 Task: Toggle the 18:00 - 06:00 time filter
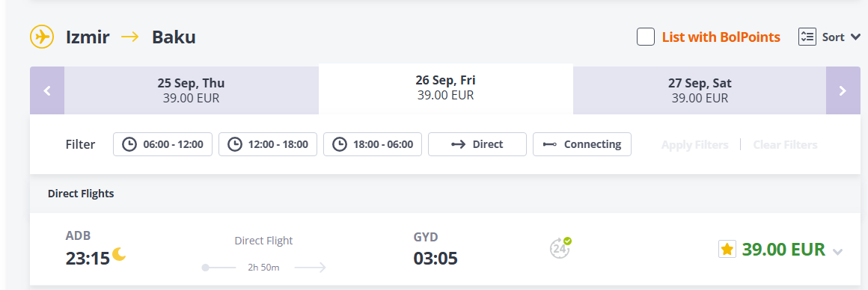(x=373, y=144)
